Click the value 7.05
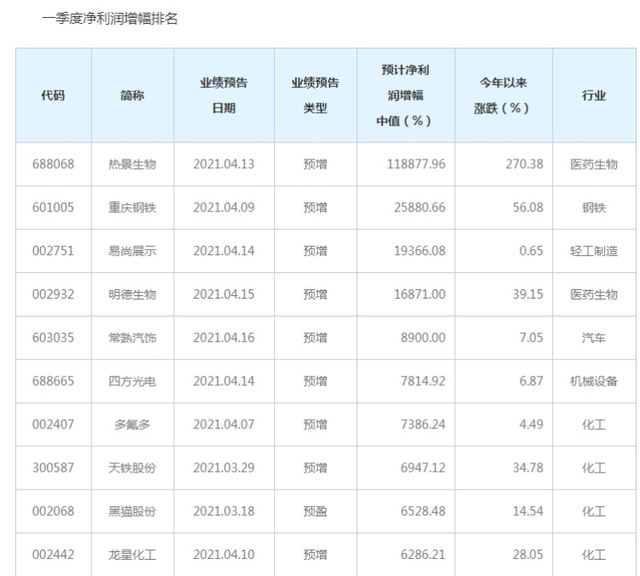The image size is (640, 576). point(531,338)
